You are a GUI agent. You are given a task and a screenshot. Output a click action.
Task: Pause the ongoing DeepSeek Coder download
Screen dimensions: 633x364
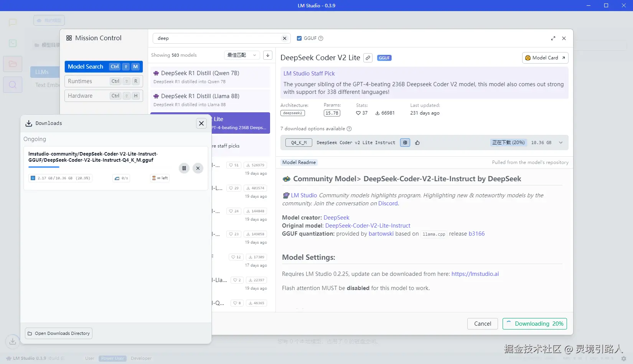point(184,168)
